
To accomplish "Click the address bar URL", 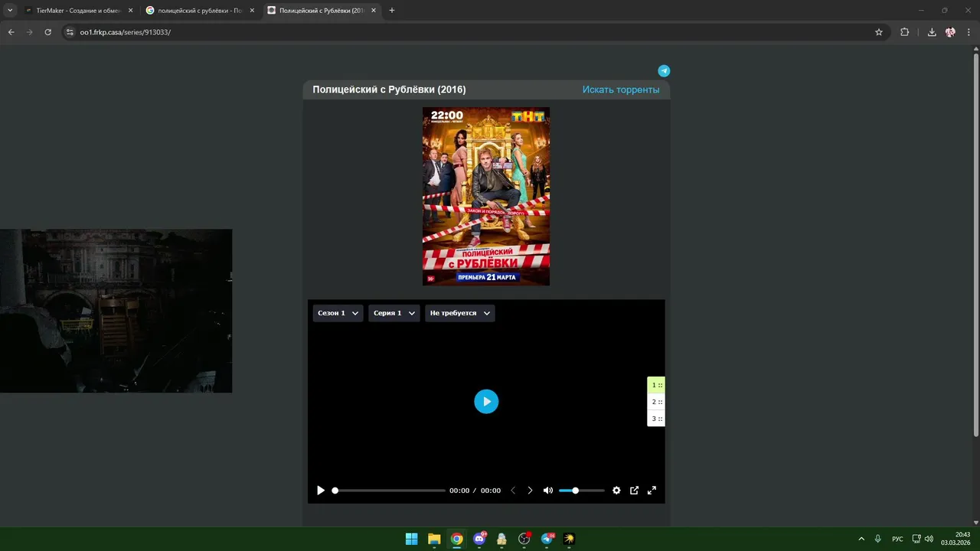I will click(x=125, y=32).
